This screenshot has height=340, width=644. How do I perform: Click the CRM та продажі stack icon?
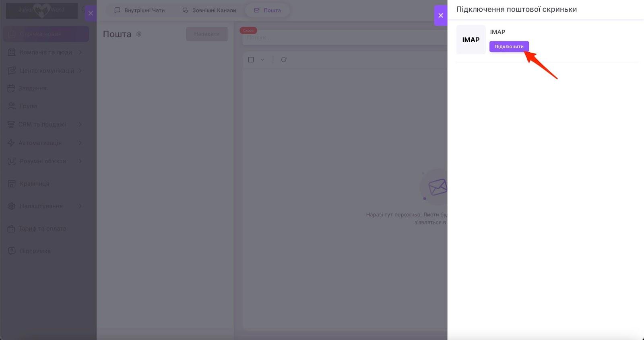11,124
